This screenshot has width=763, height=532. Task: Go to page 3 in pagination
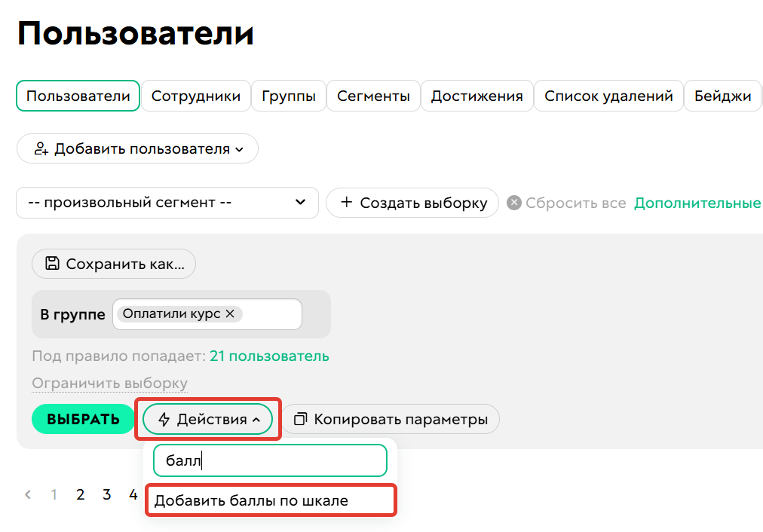(107, 494)
